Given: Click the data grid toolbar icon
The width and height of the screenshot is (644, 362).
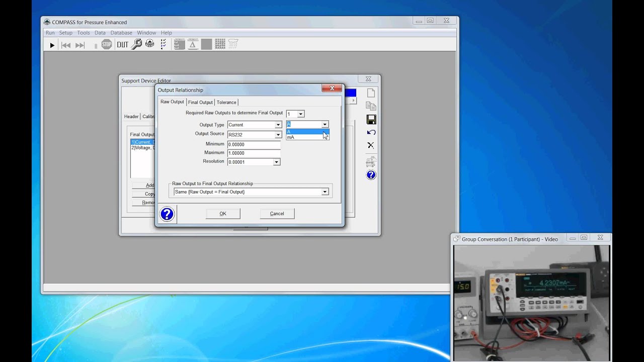Looking at the screenshot, I should pyautogui.click(x=179, y=44).
